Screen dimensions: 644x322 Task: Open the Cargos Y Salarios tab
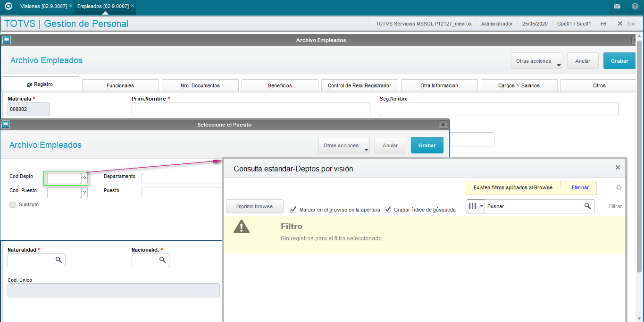coord(519,85)
